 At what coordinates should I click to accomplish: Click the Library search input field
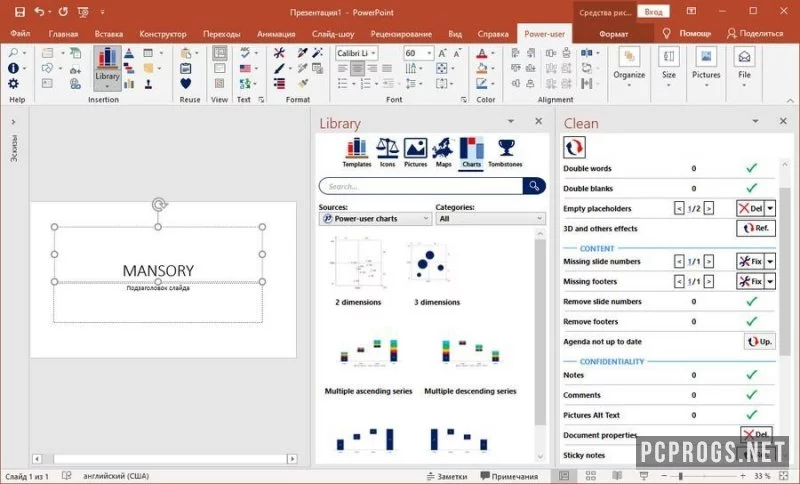421,186
